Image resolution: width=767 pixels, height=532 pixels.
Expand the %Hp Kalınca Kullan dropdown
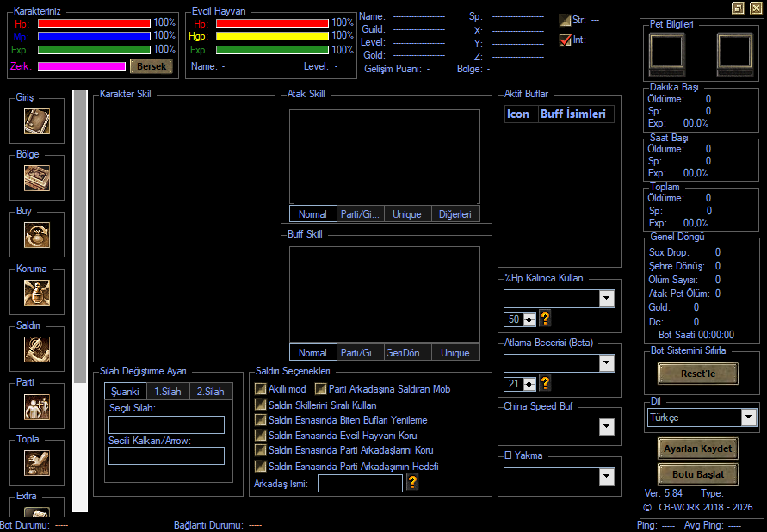(x=607, y=298)
